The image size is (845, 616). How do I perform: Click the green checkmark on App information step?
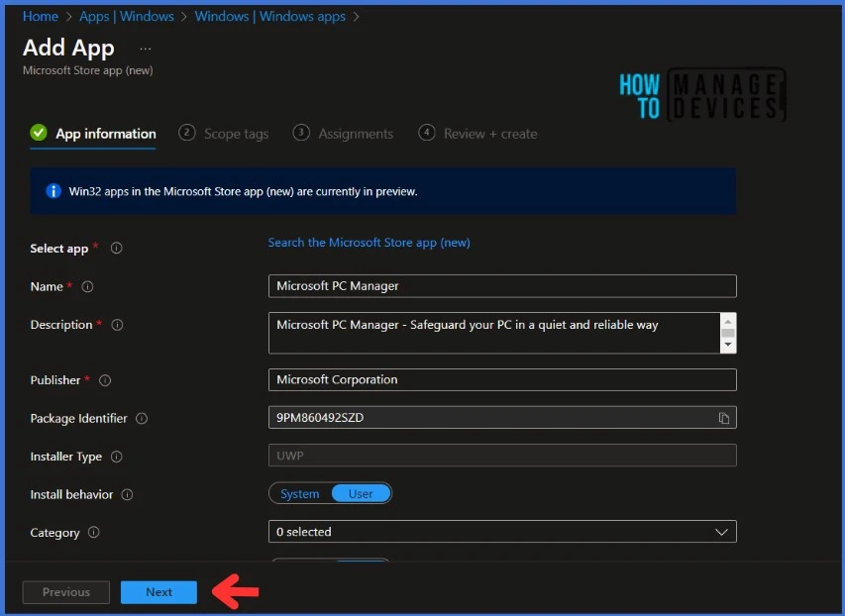pyautogui.click(x=39, y=132)
